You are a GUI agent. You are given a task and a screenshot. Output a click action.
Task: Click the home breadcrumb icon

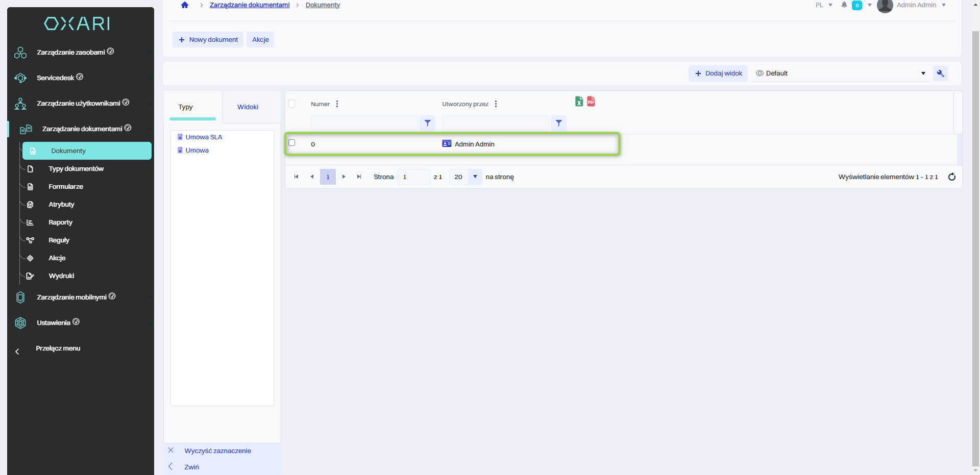tap(185, 5)
